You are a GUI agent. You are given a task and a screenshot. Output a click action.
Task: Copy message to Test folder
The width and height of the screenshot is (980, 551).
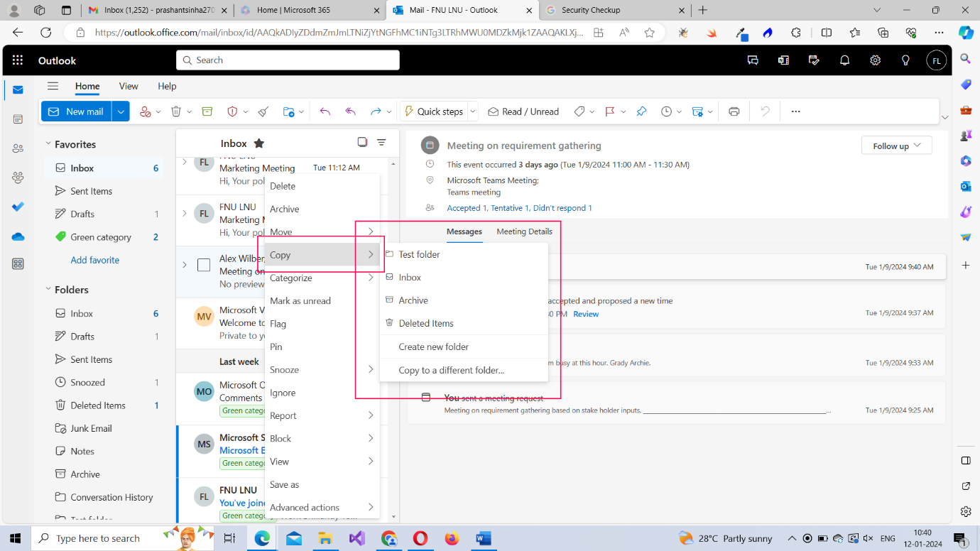tap(464, 254)
